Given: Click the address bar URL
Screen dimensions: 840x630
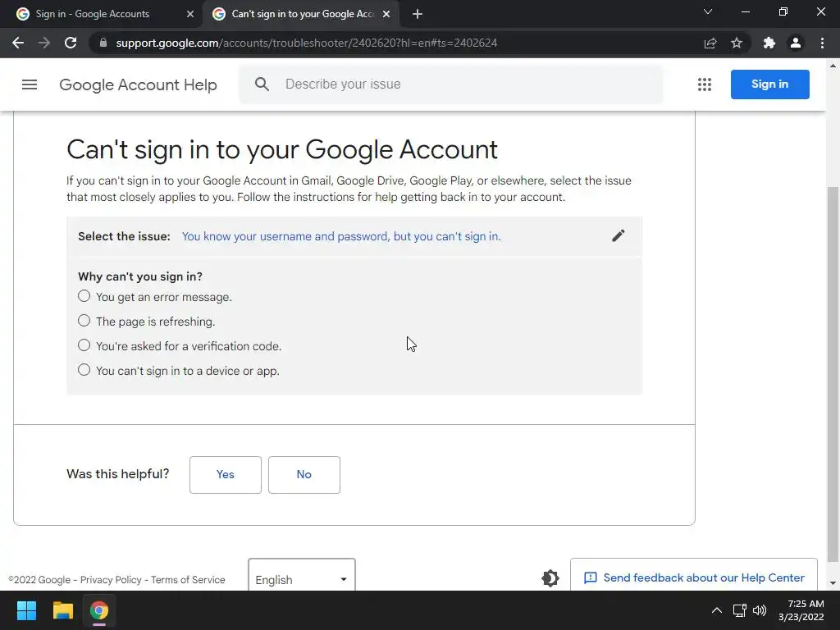Looking at the screenshot, I should click(307, 43).
